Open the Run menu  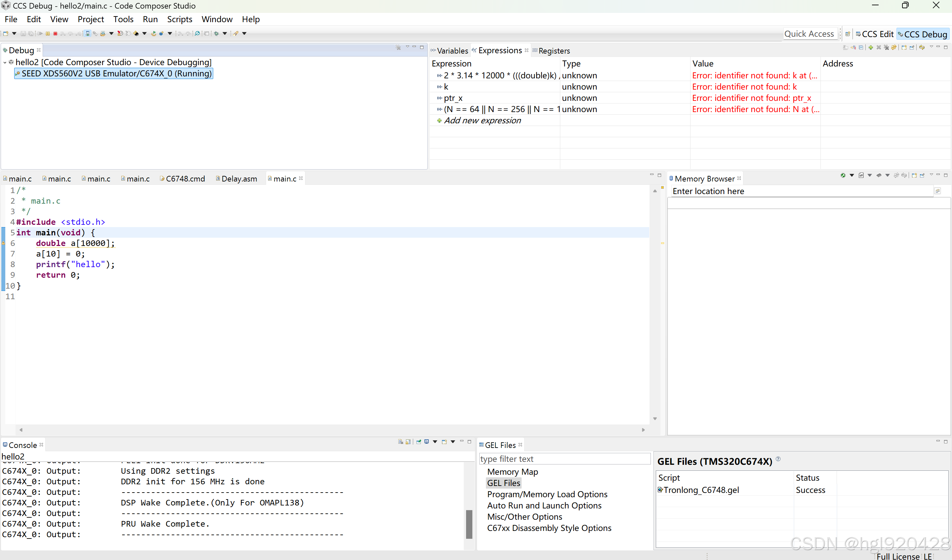point(150,19)
